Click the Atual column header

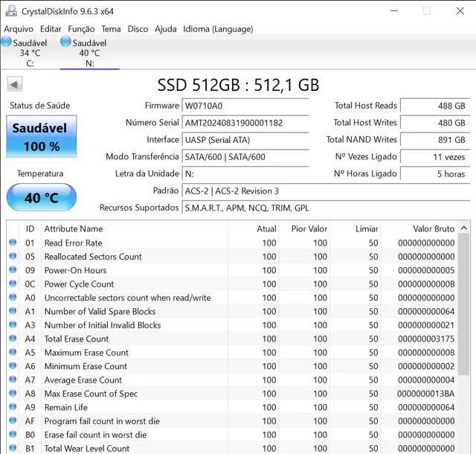(x=266, y=228)
